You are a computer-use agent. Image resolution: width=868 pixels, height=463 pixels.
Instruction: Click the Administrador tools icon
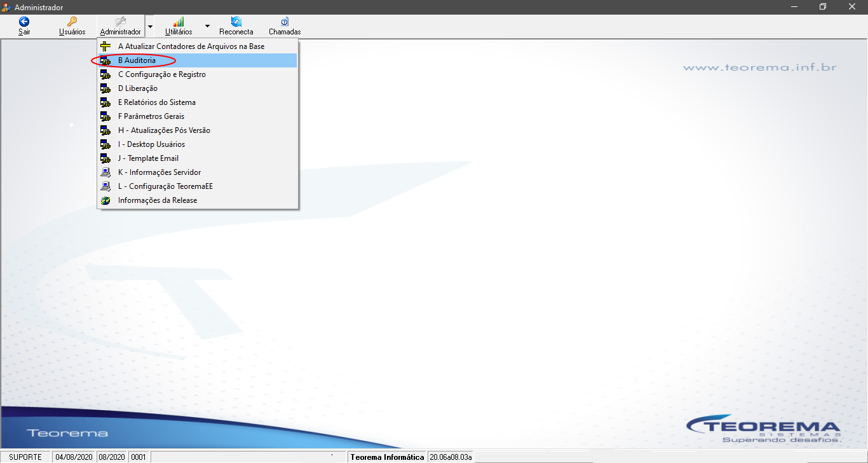tap(120, 22)
